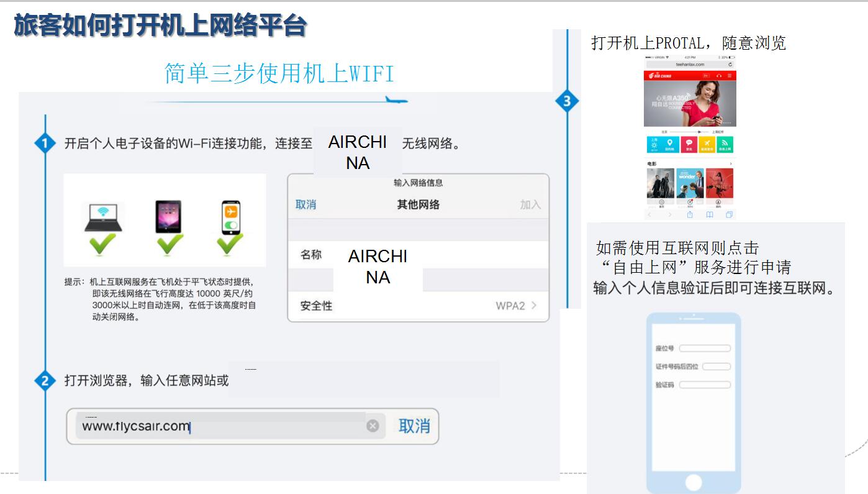Open the red third movie poster
The height and width of the screenshot is (494, 868).
click(720, 183)
